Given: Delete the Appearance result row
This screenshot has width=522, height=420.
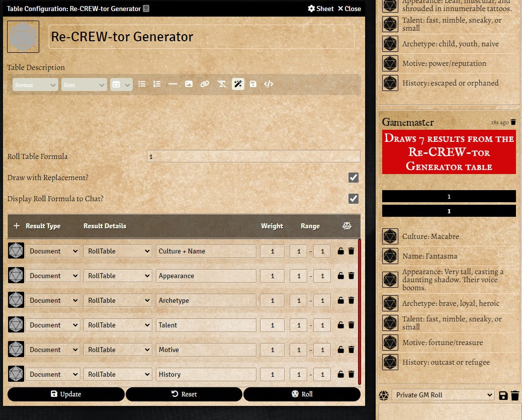Looking at the screenshot, I should pos(351,276).
